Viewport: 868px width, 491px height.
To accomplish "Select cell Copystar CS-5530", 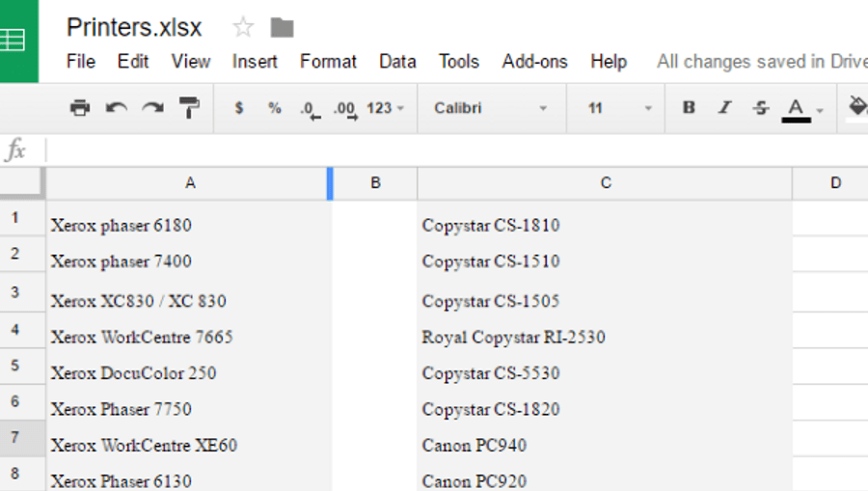I will coord(605,366).
